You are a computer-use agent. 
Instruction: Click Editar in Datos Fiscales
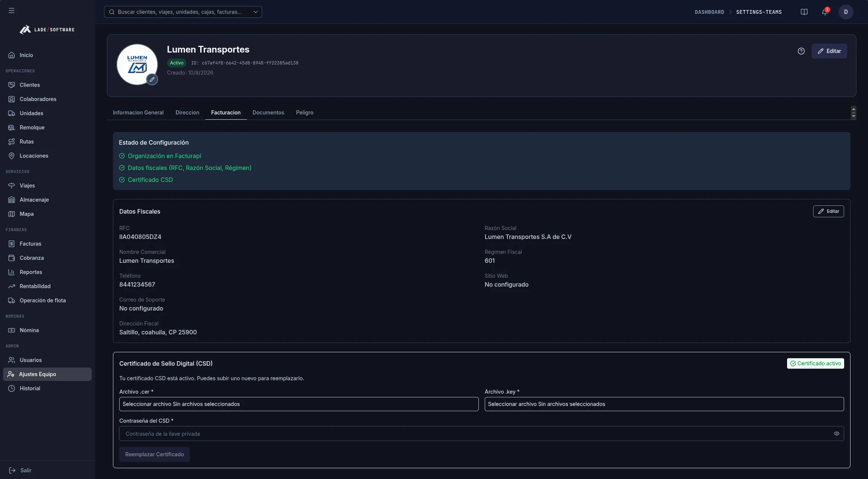coord(828,211)
